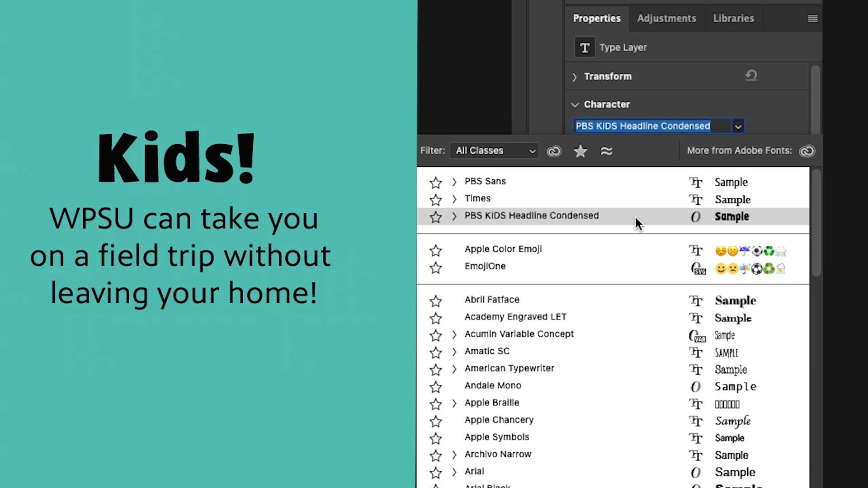Switch to the Properties tab

[597, 19]
